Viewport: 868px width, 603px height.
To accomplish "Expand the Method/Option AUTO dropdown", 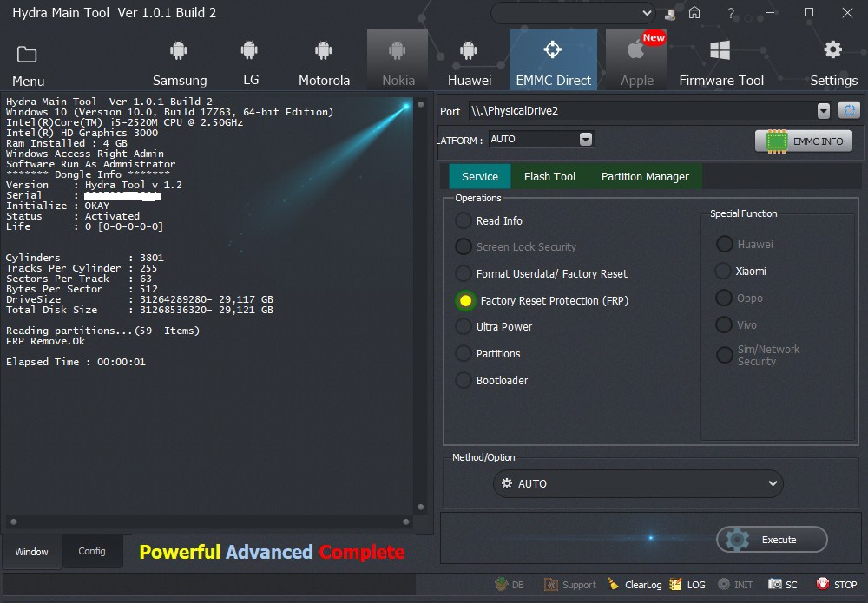I will 773,483.
